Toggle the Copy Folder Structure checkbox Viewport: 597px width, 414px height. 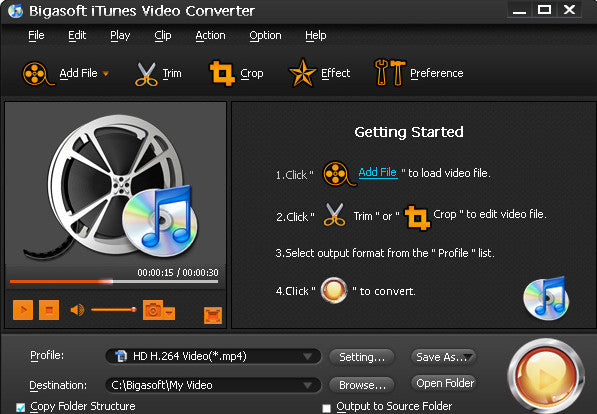click(x=21, y=408)
